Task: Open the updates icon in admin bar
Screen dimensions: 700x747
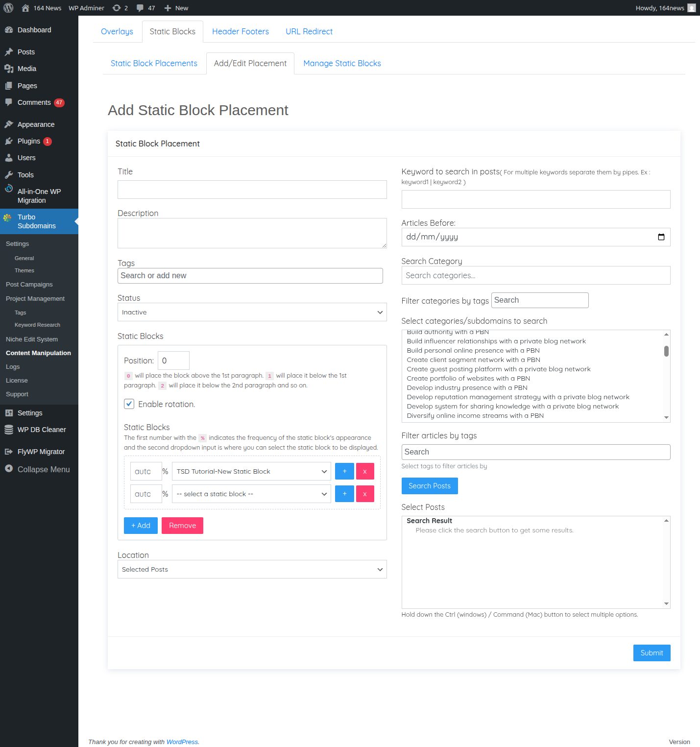Action: pyautogui.click(x=117, y=8)
